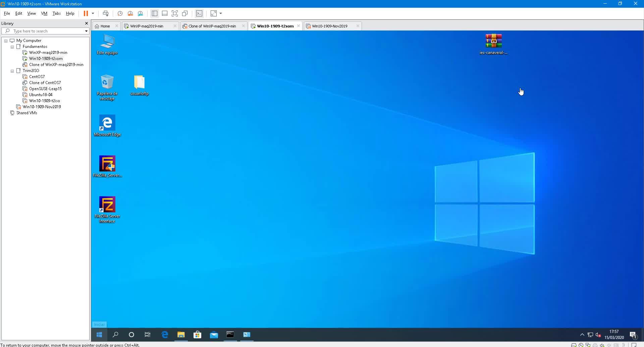The height and width of the screenshot is (347, 644).
Task: Click the stretch guest display icon
Action: (x=214, y=13)
